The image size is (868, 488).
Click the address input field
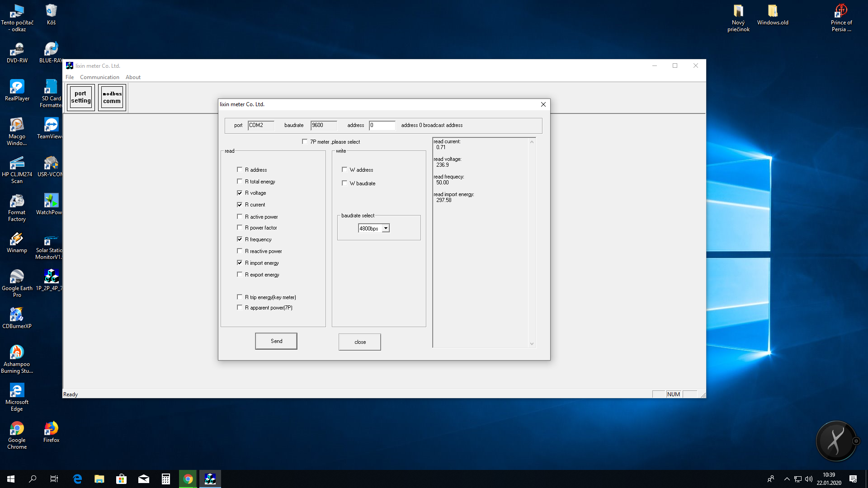pos(382,126)
